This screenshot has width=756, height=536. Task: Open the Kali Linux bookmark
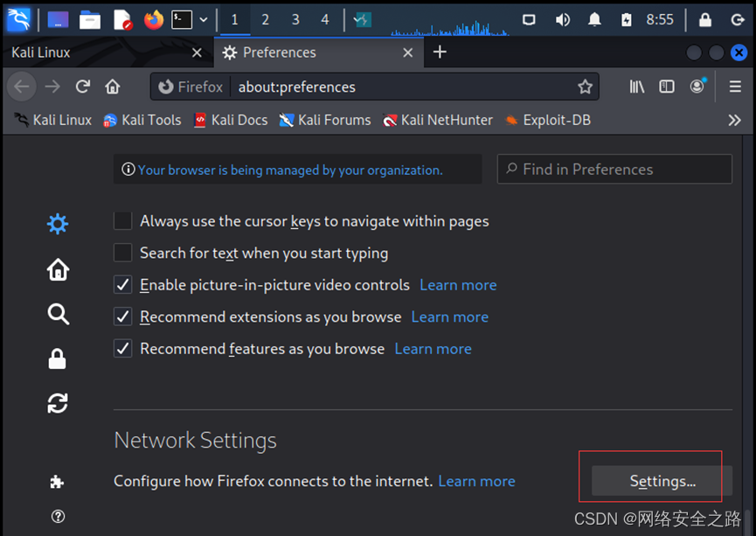point(52,120)
